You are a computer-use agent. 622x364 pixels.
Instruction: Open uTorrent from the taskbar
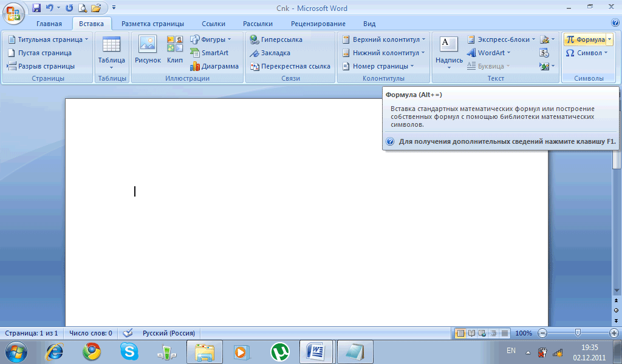(x=279, y=352)
